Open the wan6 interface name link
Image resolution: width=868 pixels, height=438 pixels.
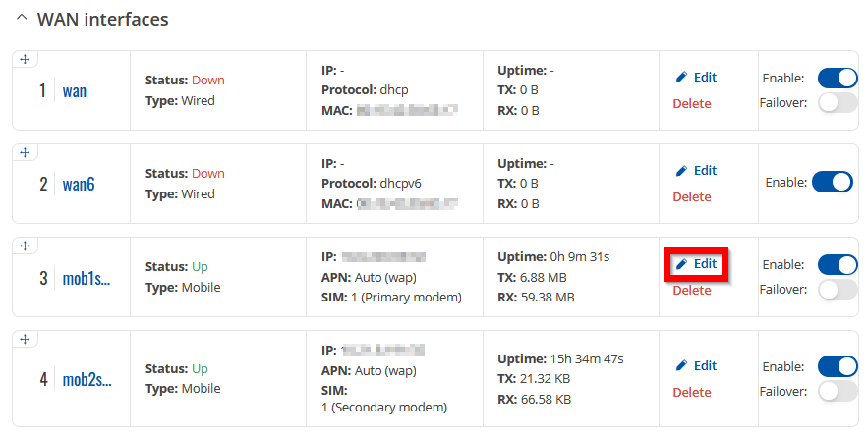(79, 184)
